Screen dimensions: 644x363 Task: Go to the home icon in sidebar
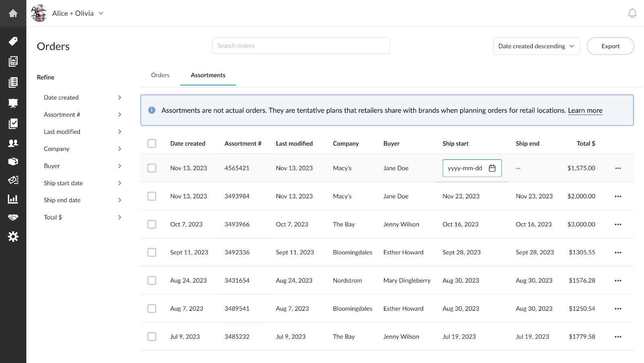coord(13,13)
